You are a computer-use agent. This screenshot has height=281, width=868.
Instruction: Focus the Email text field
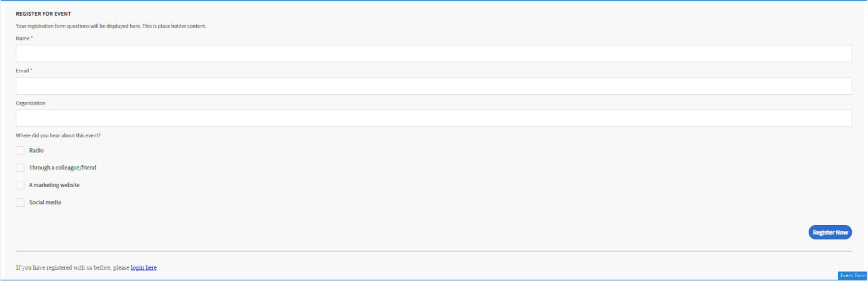[x=433, y=86]
